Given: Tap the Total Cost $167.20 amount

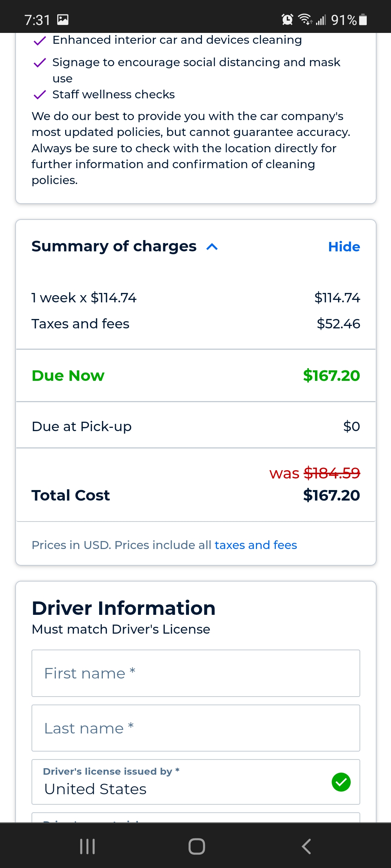Looking at the screenshot, I should [x=332, y=495].
